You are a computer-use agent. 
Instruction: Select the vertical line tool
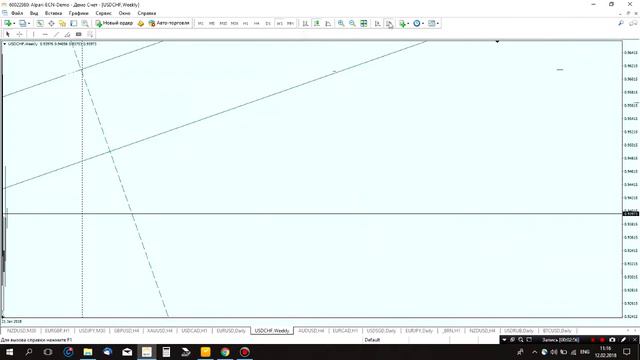click(x=33, y=34)
